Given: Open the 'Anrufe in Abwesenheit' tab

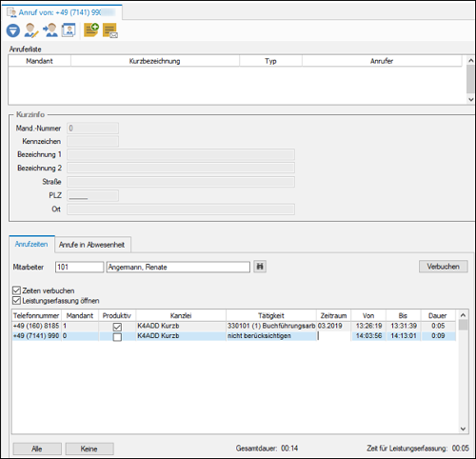Looking at the screenshot, I should pos(91,245).
